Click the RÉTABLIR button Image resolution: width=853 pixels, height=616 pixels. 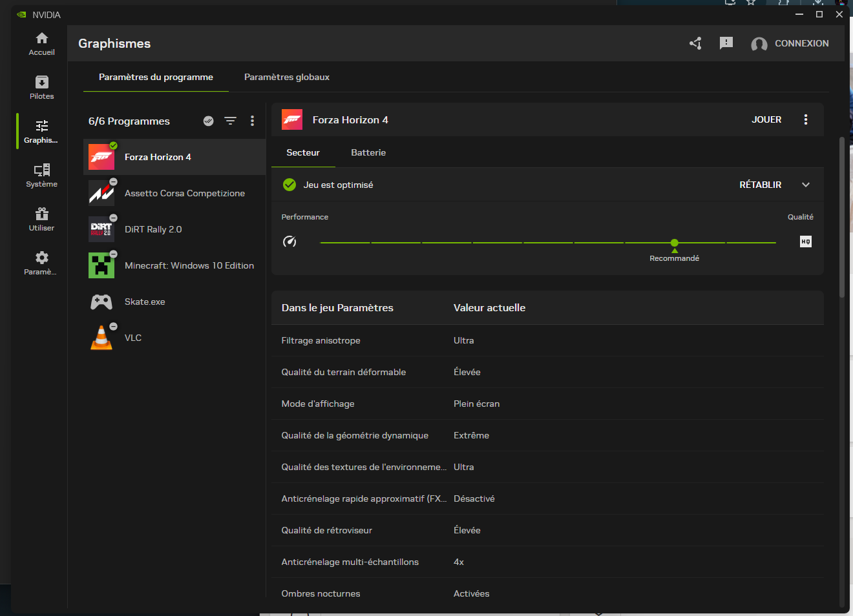click(x=761, y=185)
